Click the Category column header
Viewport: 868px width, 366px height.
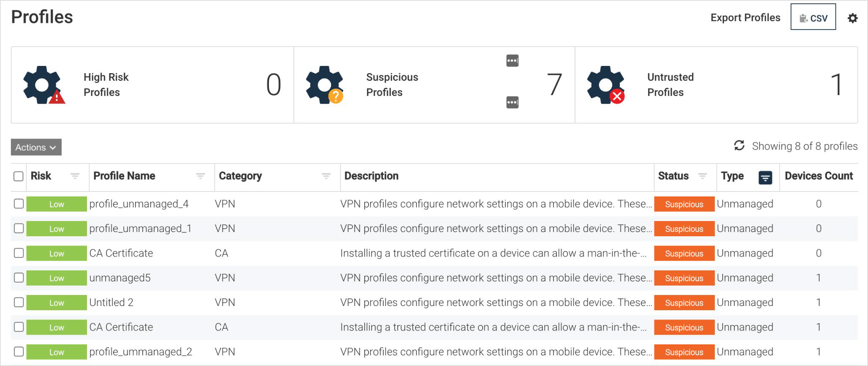tap(240, 176)
